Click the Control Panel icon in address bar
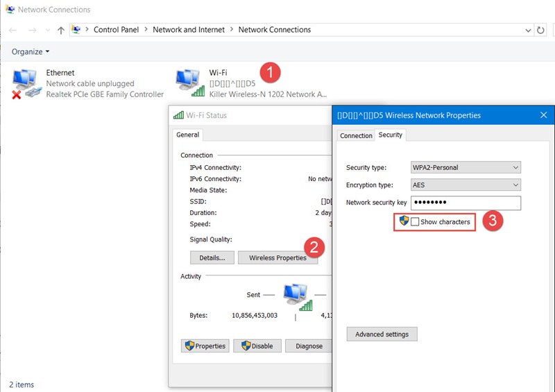 click(x=76, y=30)
